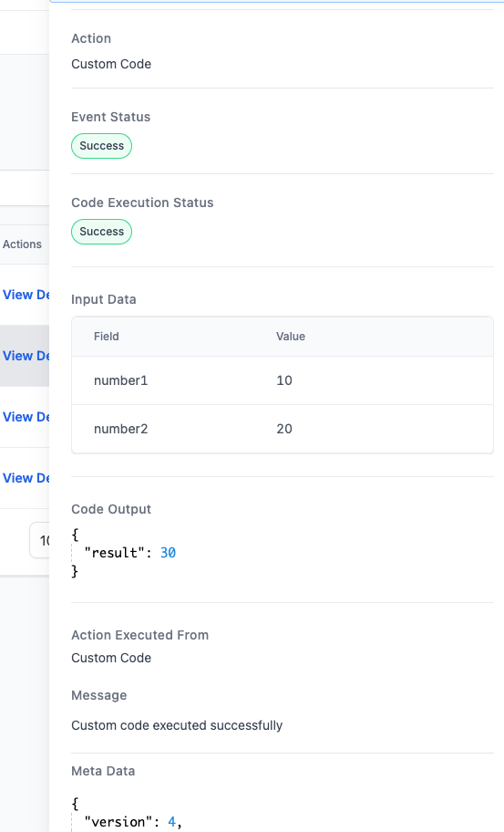Select the value 20 for number2
504x832 pixels.
click(284, 429)
